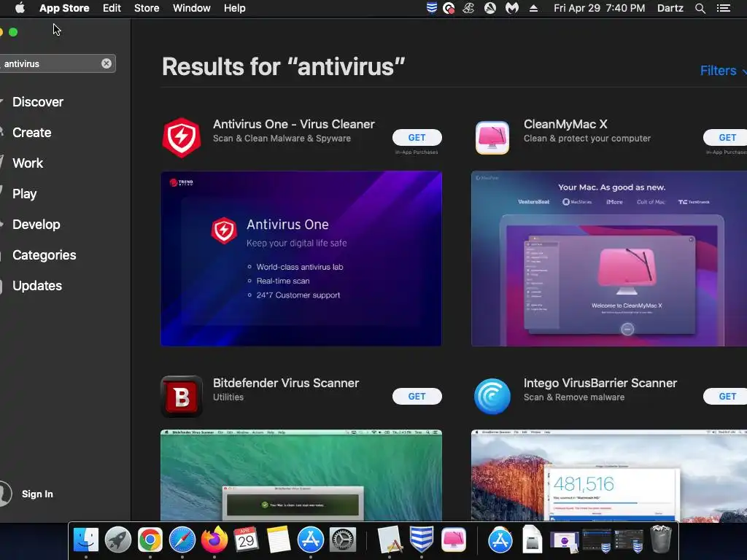Click subtitle "Scan & Clean Malware & Spyware"

click(282, 138)
